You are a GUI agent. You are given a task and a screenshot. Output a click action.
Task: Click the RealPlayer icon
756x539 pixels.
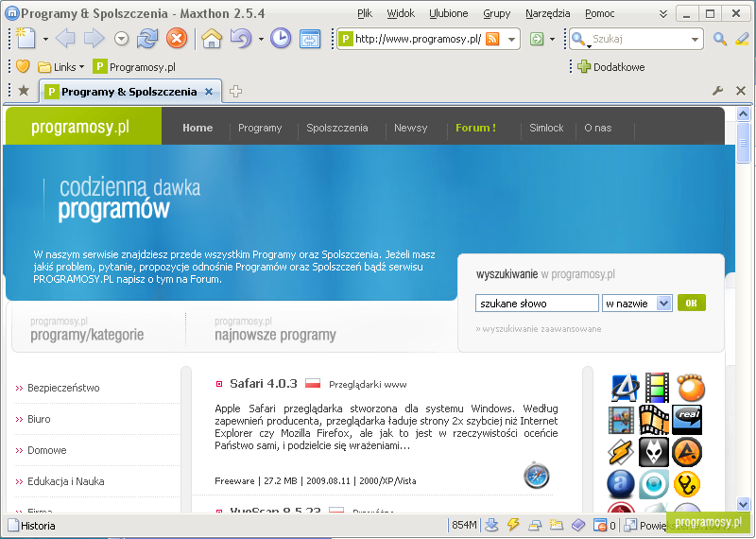pos(687,419)
